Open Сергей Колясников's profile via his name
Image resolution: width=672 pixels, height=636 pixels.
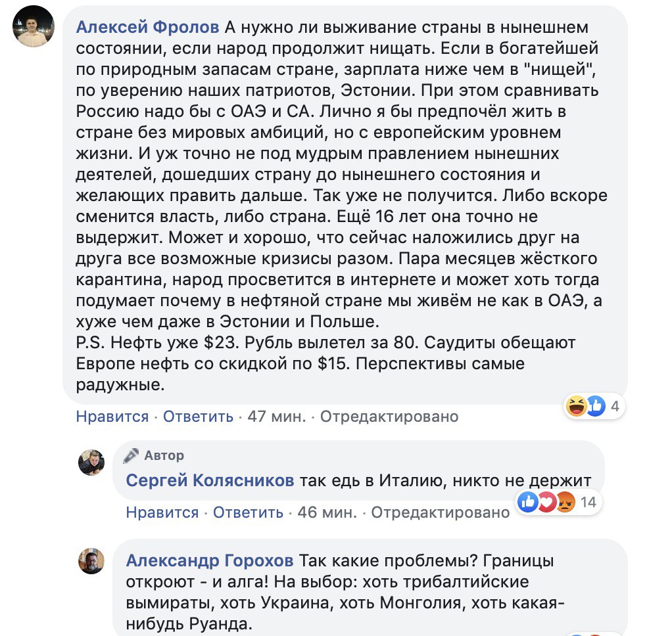coord(210,481)
